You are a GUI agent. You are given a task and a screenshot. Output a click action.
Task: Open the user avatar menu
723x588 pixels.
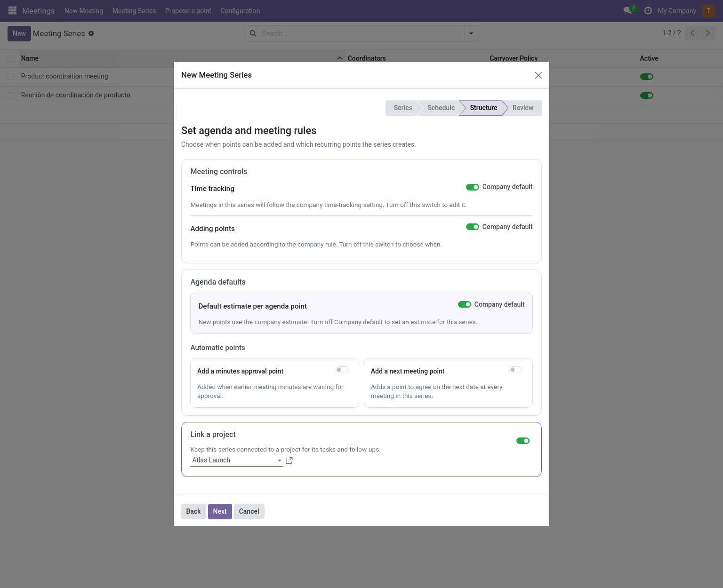[708, 10]
